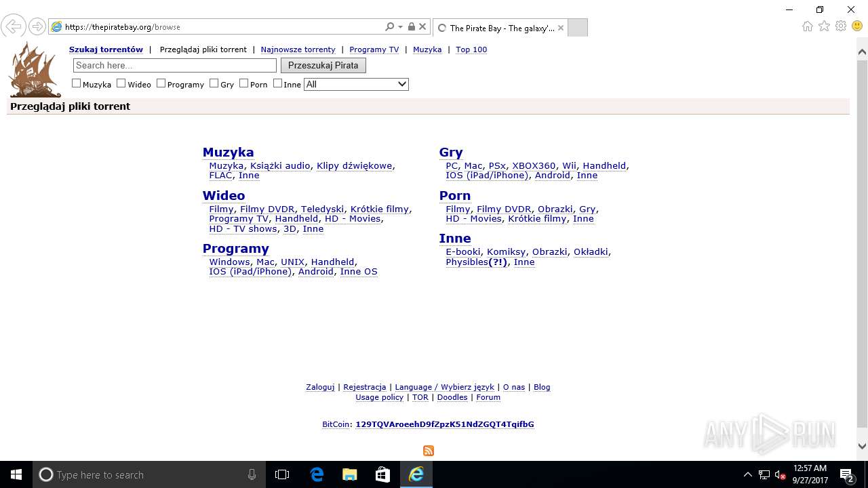Viewport: 868px width, 488px height.
Task: Click the BitCoin address link
Action: coord(445,424)
